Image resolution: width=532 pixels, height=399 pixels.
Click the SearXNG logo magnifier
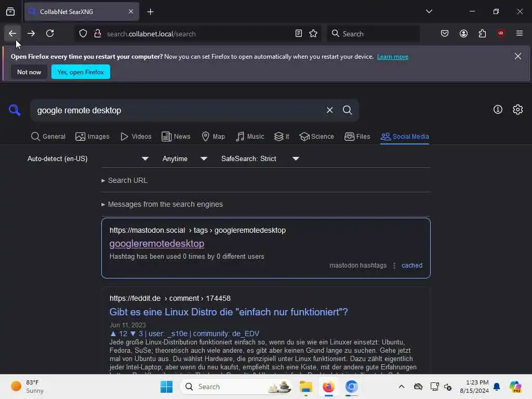(x=15, y=110)
